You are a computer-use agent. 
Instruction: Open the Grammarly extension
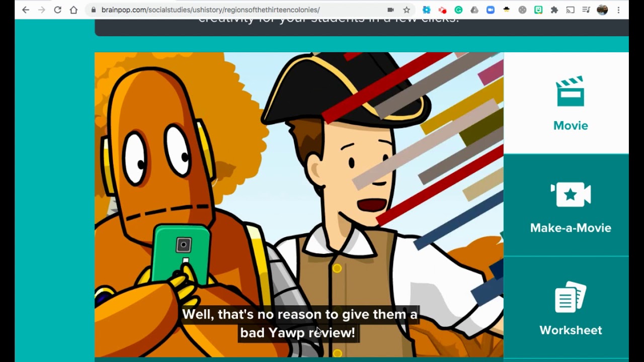(458, 10)
